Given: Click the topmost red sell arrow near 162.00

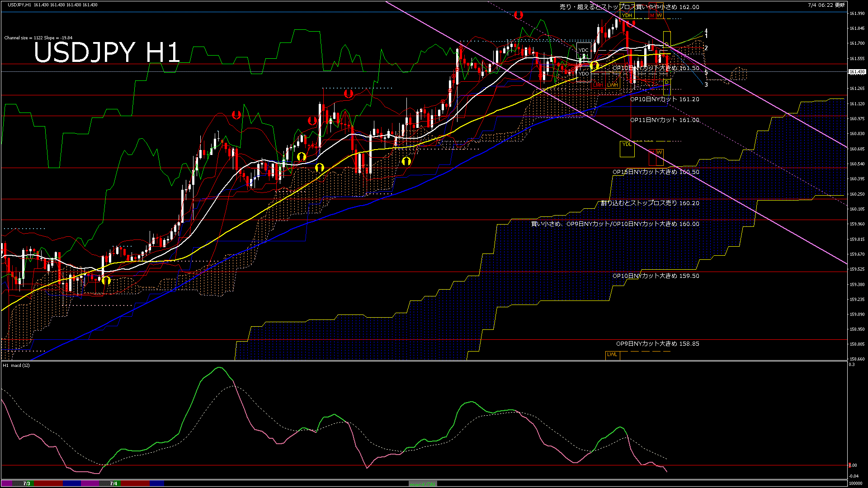Looking at the screenshot, I should [x=519, y=15].
